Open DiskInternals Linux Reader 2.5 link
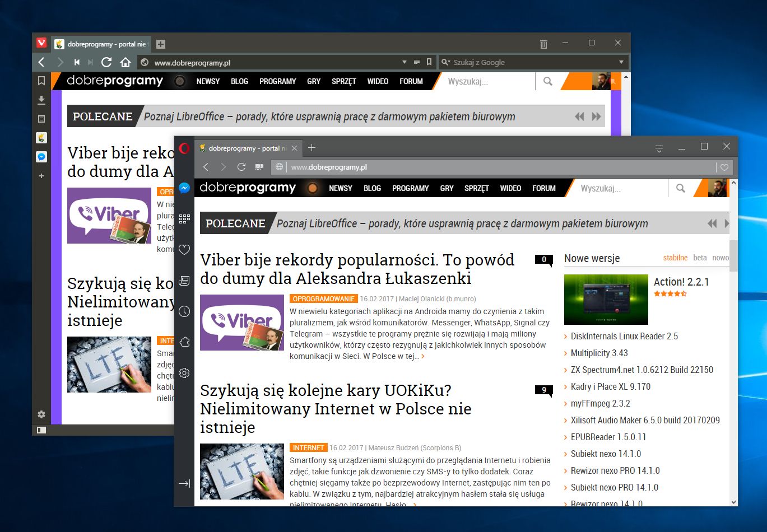The image size is (767, 532). click(x=624, y=336)
